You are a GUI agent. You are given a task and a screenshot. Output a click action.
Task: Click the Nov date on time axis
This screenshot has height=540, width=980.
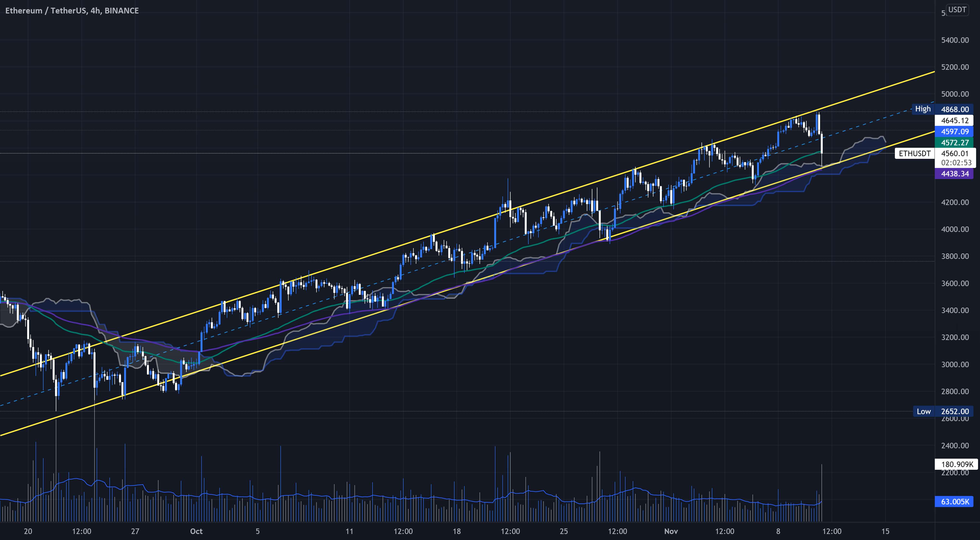pos(671,531)
